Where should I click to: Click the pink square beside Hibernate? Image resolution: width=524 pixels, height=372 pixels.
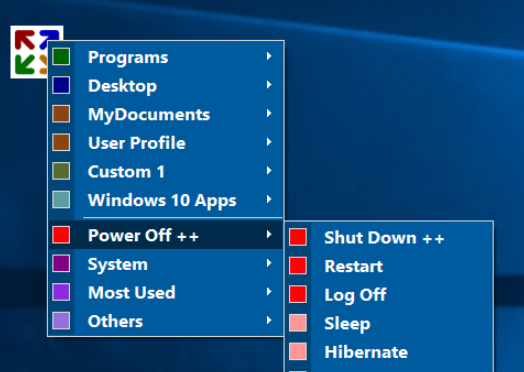(x=298, y=352)
